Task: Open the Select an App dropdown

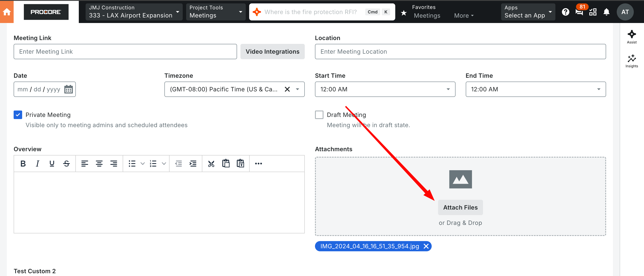Action: 528,12
